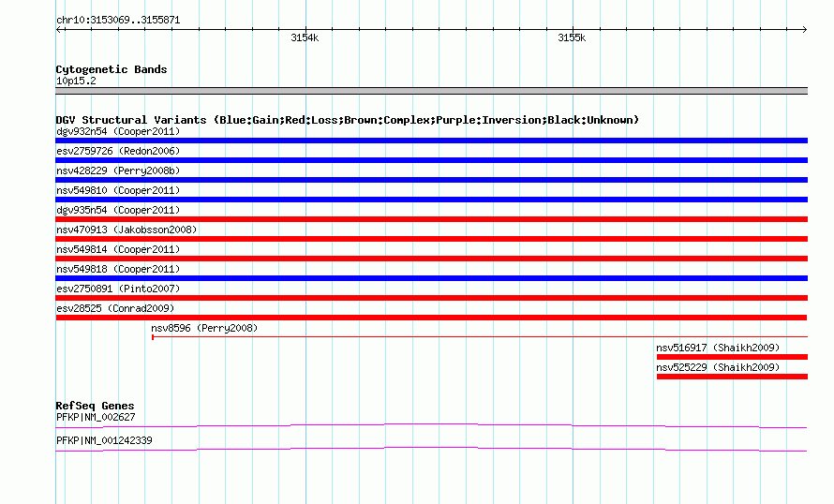Open variant label nsv470913 (Jakobsson2008)

(x=127, y=230)
